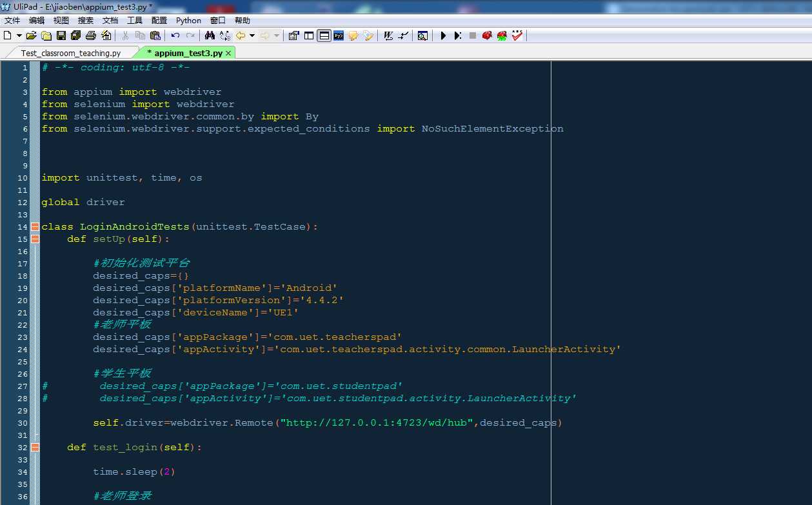Close the appium_test3.py tab
The width and height of the screenshot is (812, 505).
click(228, 54)
